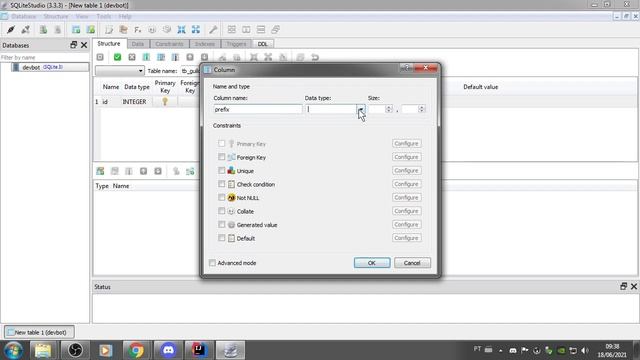Click the Column name field containing prefix
The height and width of the screenshot is (360, 640).
click(x=258, y=109)
